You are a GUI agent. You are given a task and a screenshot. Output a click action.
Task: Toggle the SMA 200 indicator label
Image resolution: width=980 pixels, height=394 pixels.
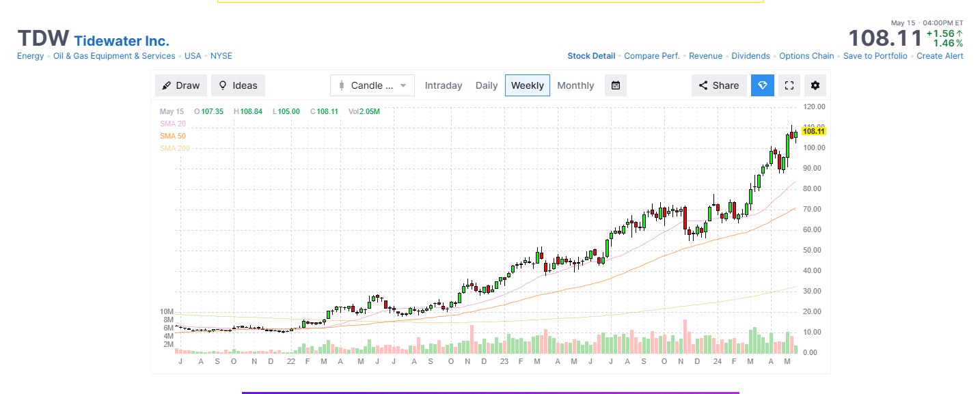coord(175,148)
